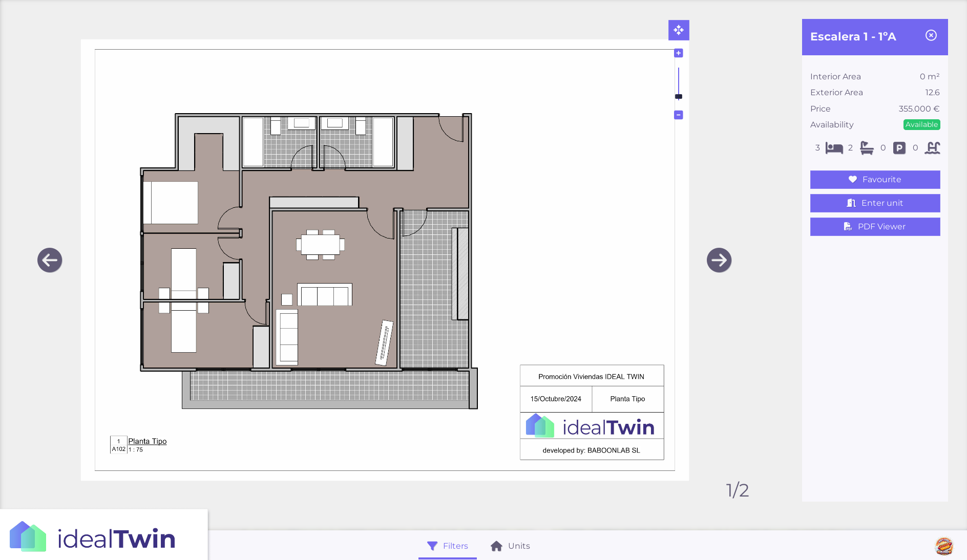
Task: Click the Available status badge
Action: tap(921, 124)
